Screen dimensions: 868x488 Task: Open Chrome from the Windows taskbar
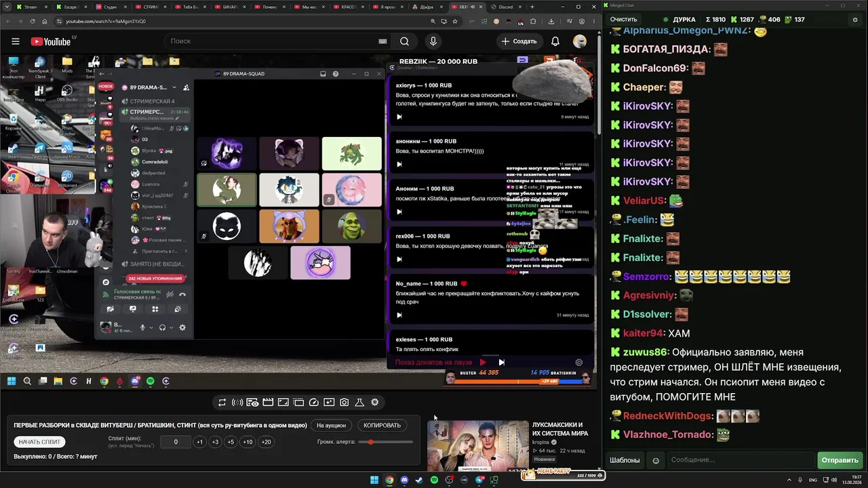pyautogui.click(x=389, y=481)
